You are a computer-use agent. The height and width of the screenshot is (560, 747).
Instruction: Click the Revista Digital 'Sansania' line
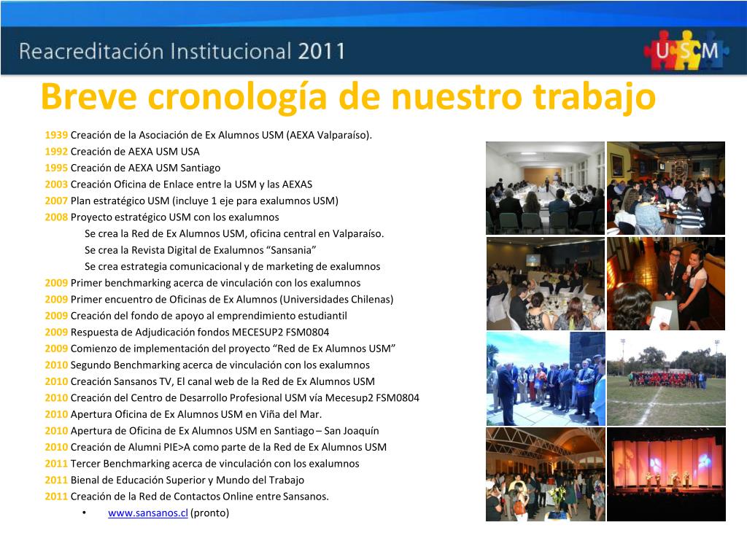pyautogui.click(x=200, y=250)
